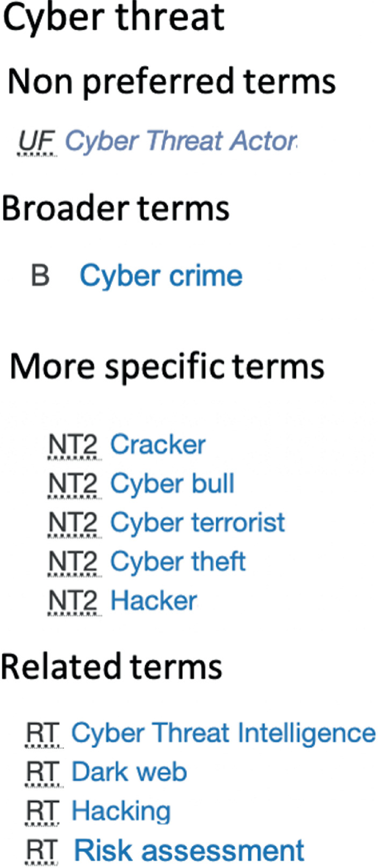Click the RT label beside Hacking
The height and width of the screenshot is (868, 378).
(x=43, y=812)
